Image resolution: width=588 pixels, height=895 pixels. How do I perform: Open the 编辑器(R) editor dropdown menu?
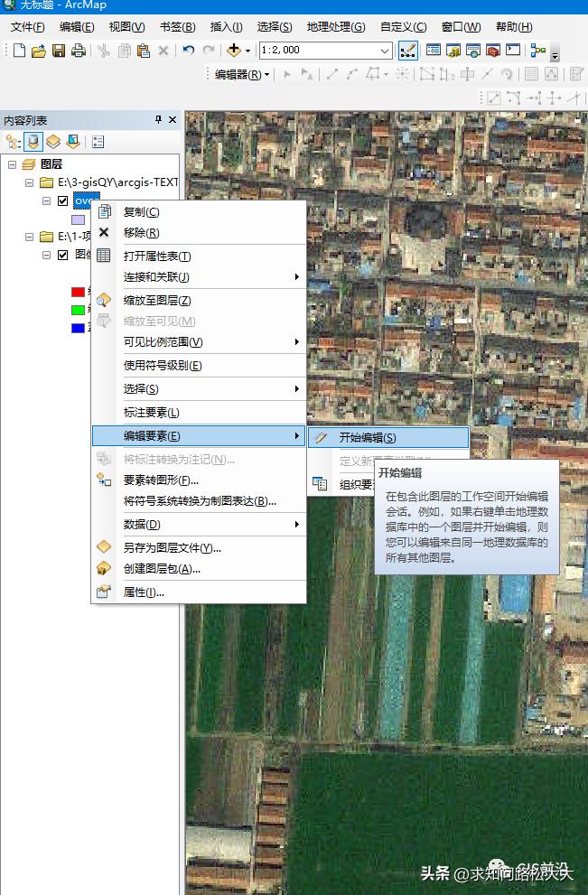point(242,74)
